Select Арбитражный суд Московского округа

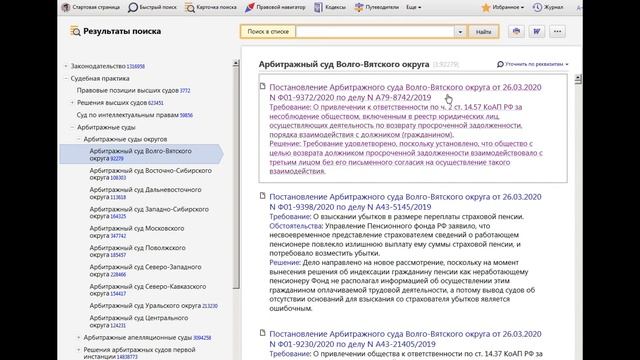(x=137, y=232)
